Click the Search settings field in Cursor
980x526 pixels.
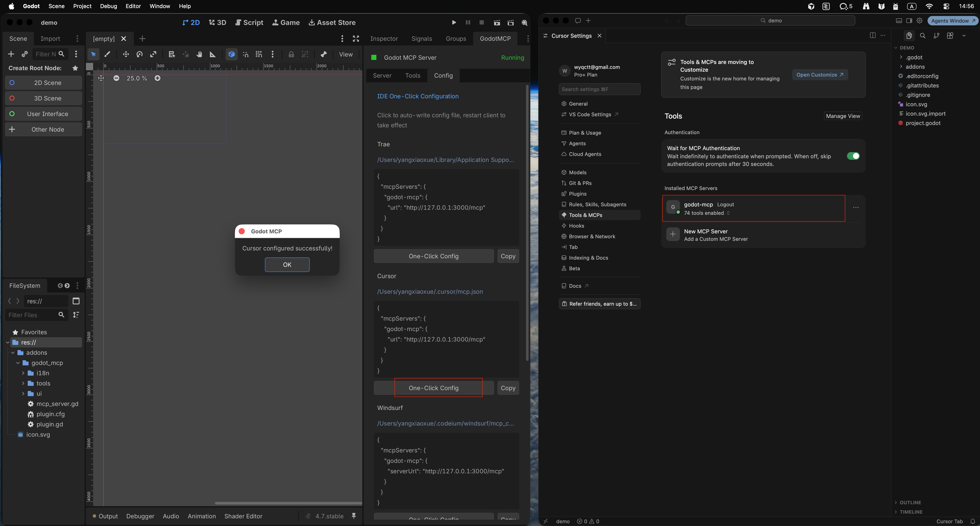point(600,89)
